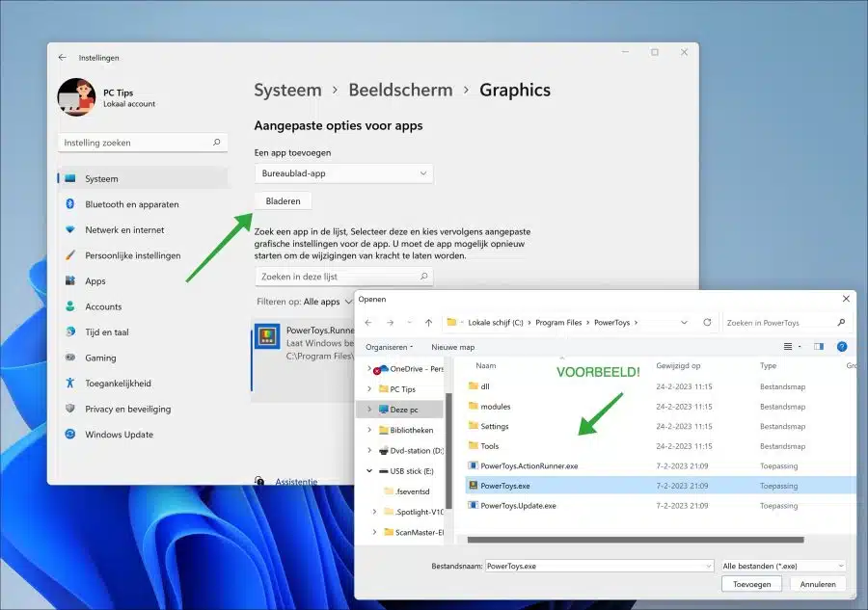Click the PC Tips profile avatar
This screenshot has height=610, width=868.
click(76, 96)
